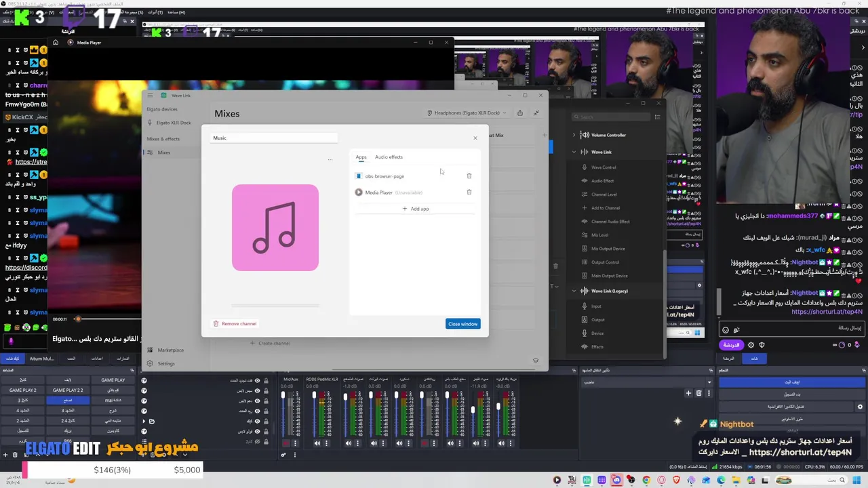
Task: Select legacy Device action
Action: coord(597,333)
